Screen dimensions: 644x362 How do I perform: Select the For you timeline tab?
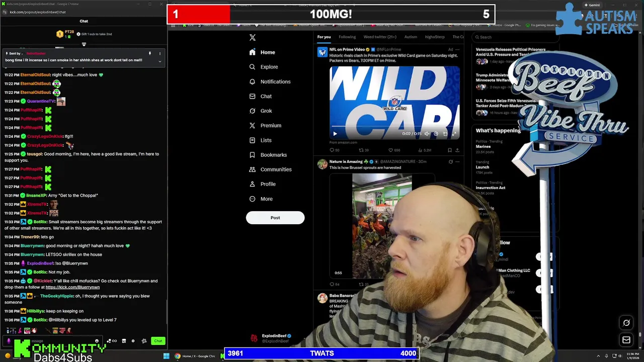pyautogui.click(x=324, y=37)
